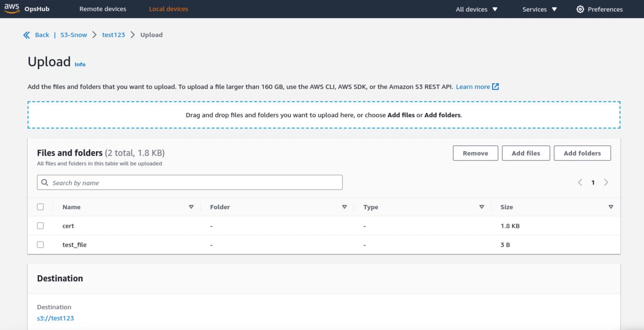
Task: Click breadcrumb chevron after test123
Action: [x=133, y=35]
